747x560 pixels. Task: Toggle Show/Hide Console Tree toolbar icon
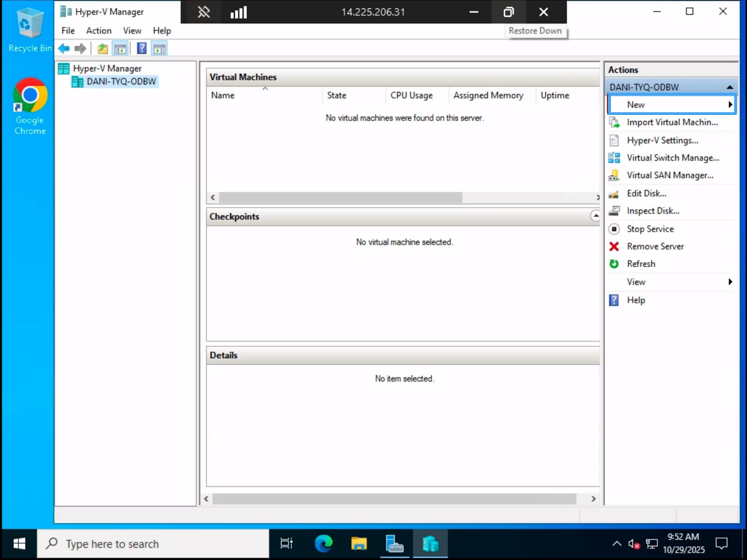point(120,49)
